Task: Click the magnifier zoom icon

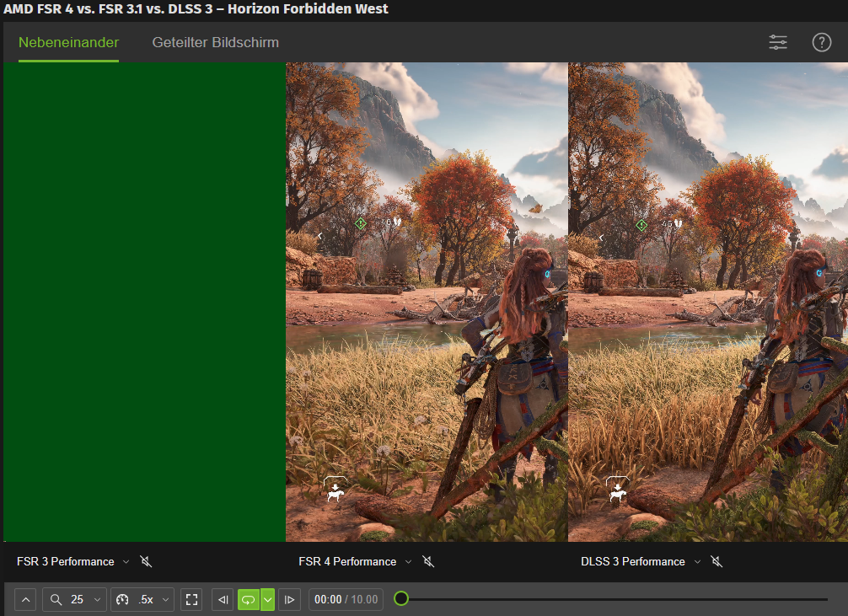Action: (56, 599)
